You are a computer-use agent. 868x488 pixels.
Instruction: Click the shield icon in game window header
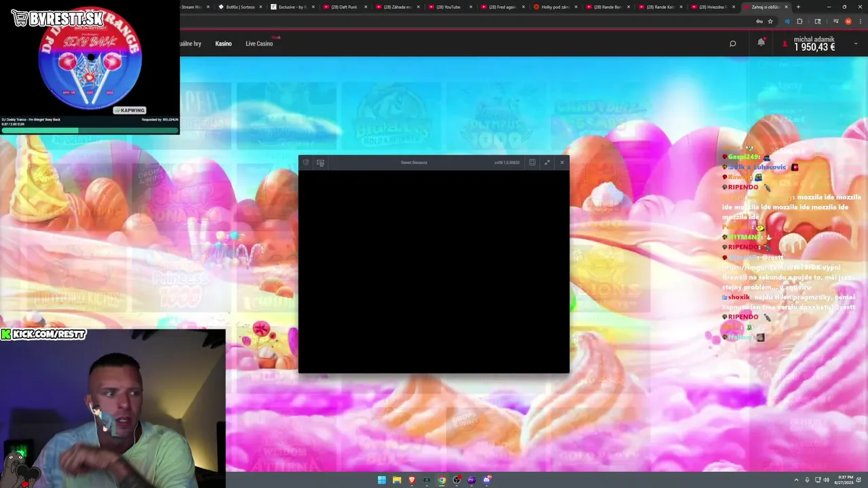click(x=306, y=163)
